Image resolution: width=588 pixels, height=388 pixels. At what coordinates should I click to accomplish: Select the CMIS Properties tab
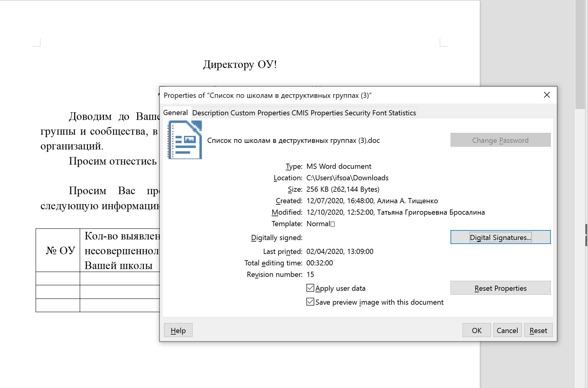317,113
